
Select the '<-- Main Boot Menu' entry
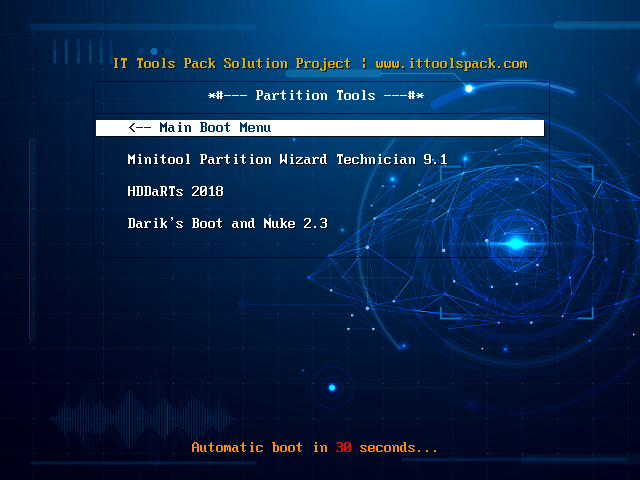coord(320,128)
